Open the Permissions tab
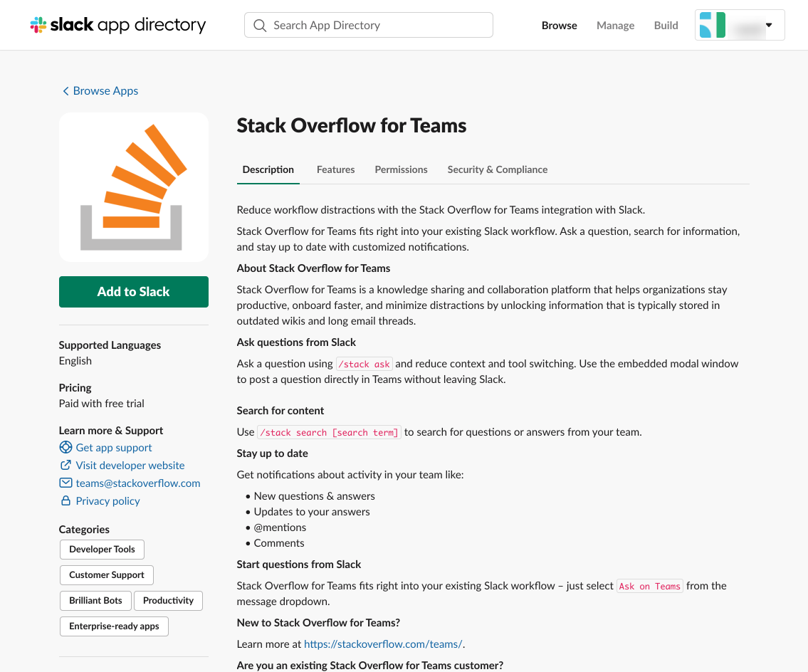Image resolution: width=808 pixels, height=672 pixels. coord(401,169)
